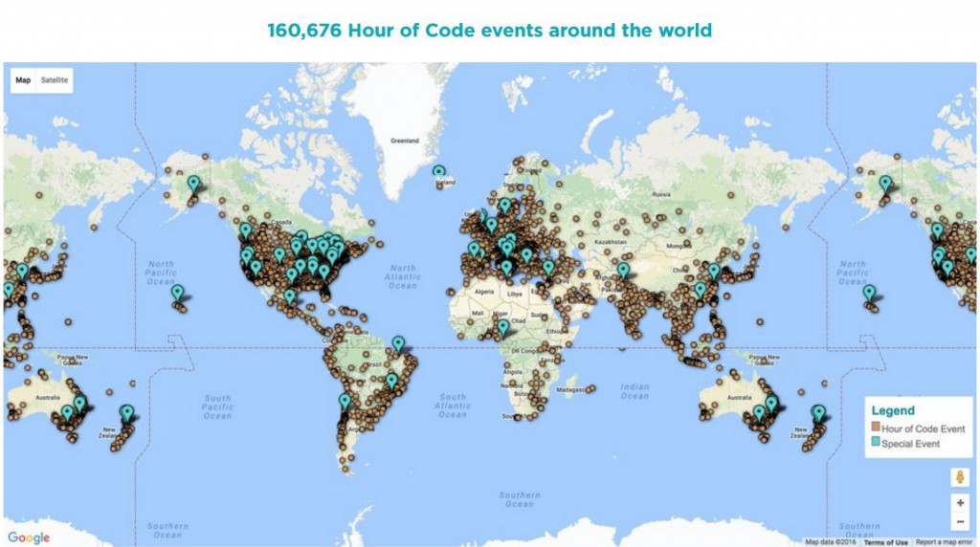Click the South Atlantic Ocean label
Screen dimensions: 980x547
(453, 405)
